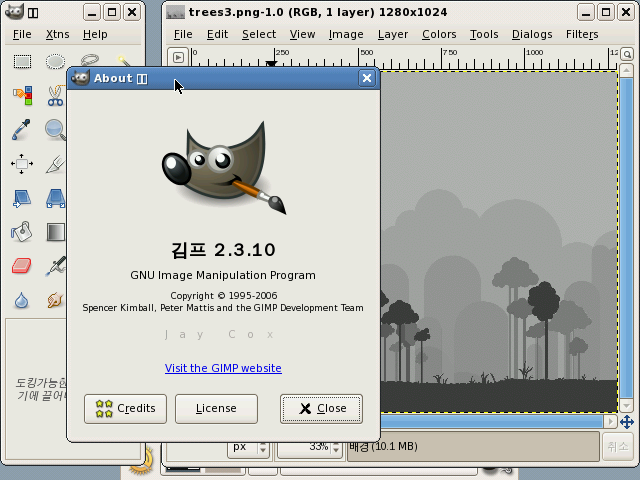This screenshot has width=640, height=480.
Task: Select the Ellipse Select tool
Action: (55, 62)
